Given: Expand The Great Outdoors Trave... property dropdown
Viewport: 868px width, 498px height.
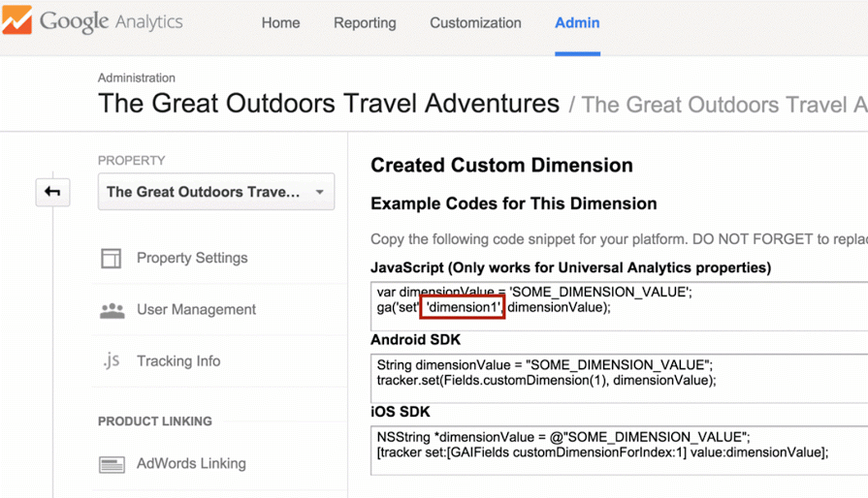Looking at the screenshot, I should 216,192.
